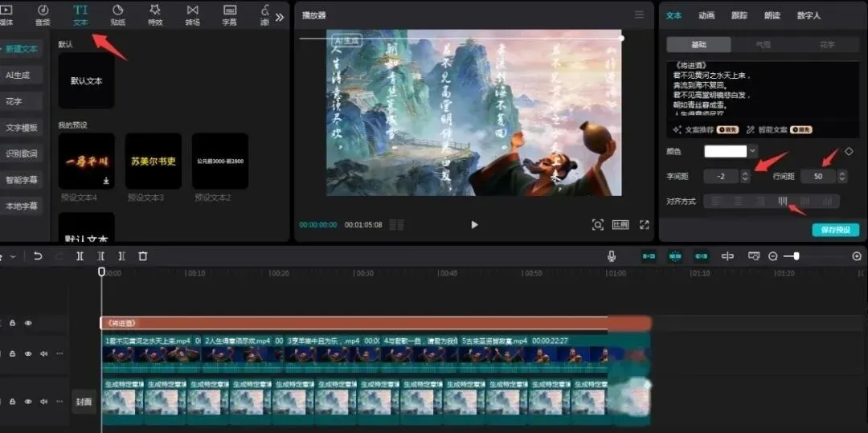The image size is (868, 433).
Task: Switch to the 跟踪 tracking tab
Action: pyautogui.click(x=739, y=15)
